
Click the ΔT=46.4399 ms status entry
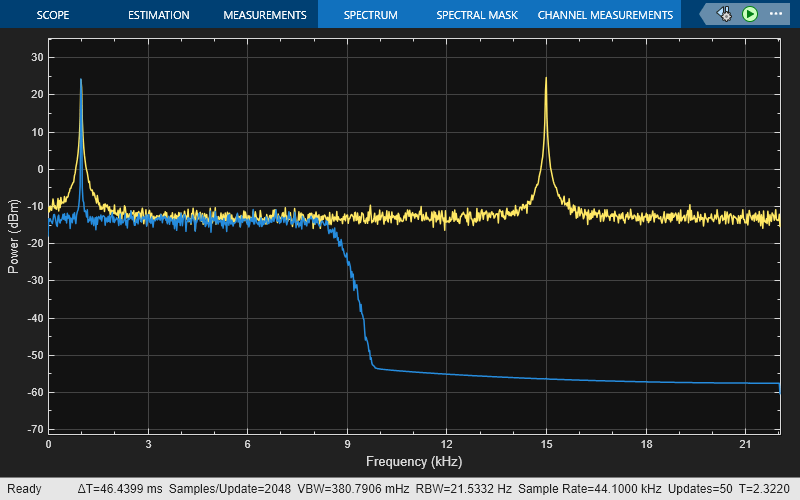(120, 489)
